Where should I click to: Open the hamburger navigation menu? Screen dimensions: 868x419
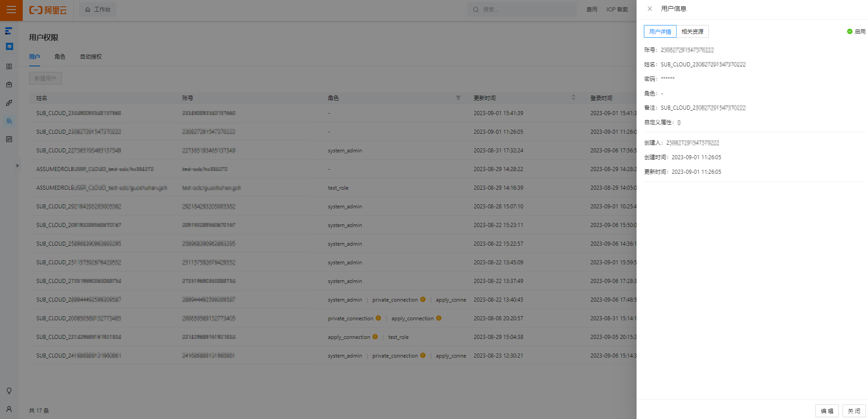[x=11, y=10]
